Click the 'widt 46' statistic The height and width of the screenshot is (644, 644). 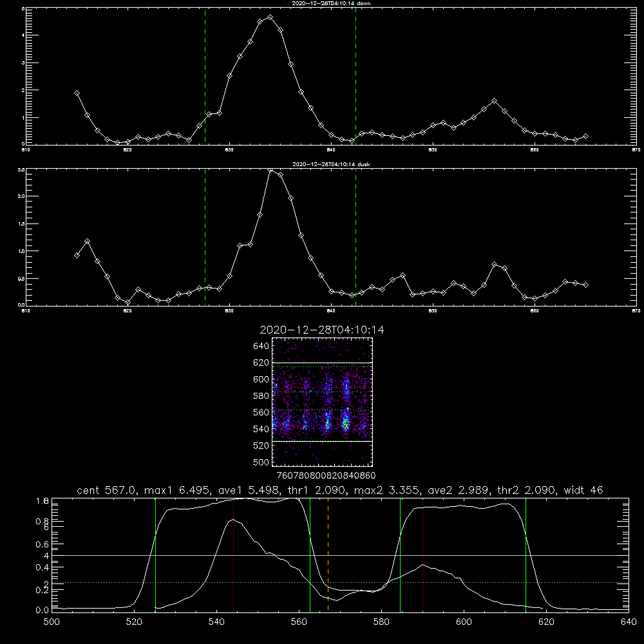point(583,490)
